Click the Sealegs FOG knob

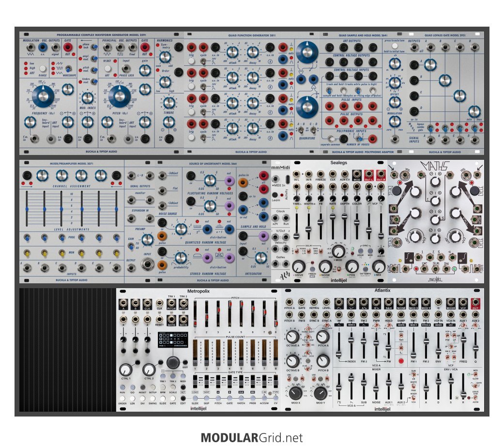(x=352, y=266)
